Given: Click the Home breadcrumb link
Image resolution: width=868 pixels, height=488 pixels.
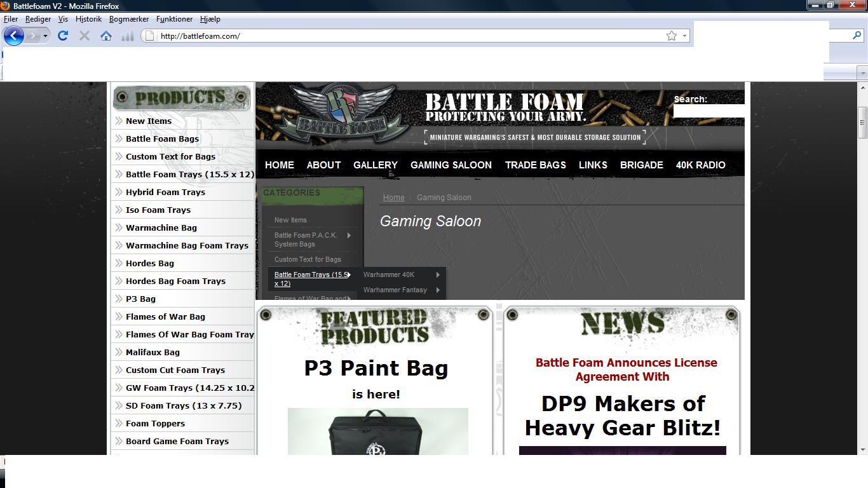Looking at the screenshot, I should click(393, 198).
